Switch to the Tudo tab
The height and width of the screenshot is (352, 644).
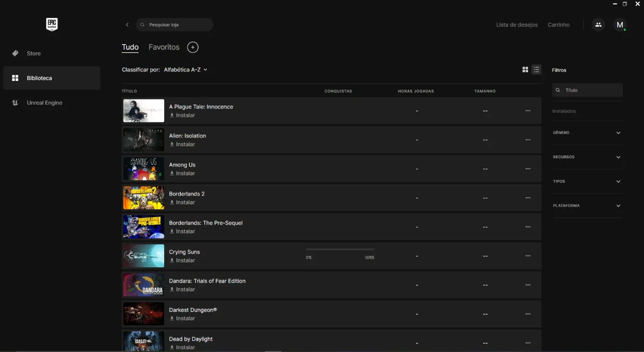(x=130, y=47)
